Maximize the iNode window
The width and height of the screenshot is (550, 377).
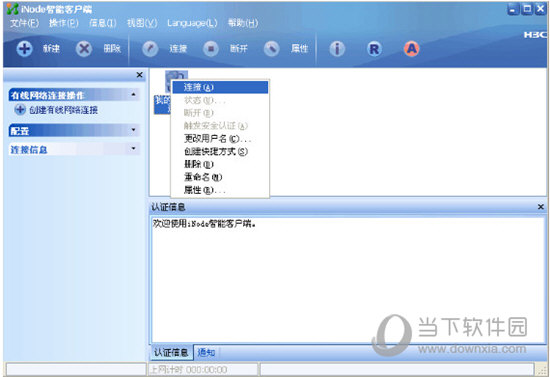coord(526,9)
